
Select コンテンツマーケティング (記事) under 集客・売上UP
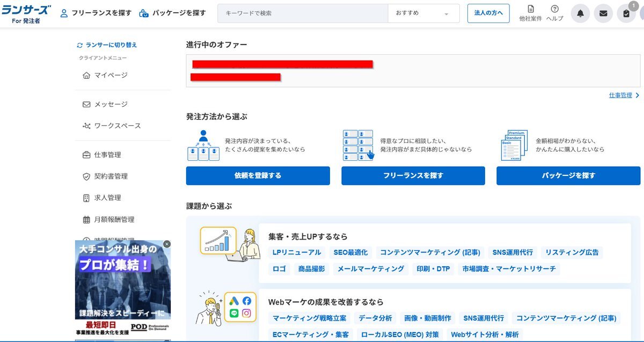pyautogui.click(x=430, y=252)
